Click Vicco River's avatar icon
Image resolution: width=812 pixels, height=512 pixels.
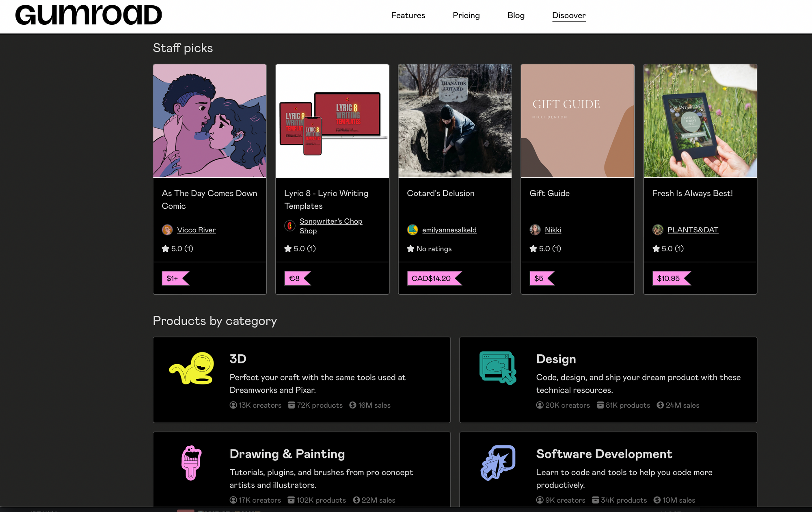click(167, 230)
